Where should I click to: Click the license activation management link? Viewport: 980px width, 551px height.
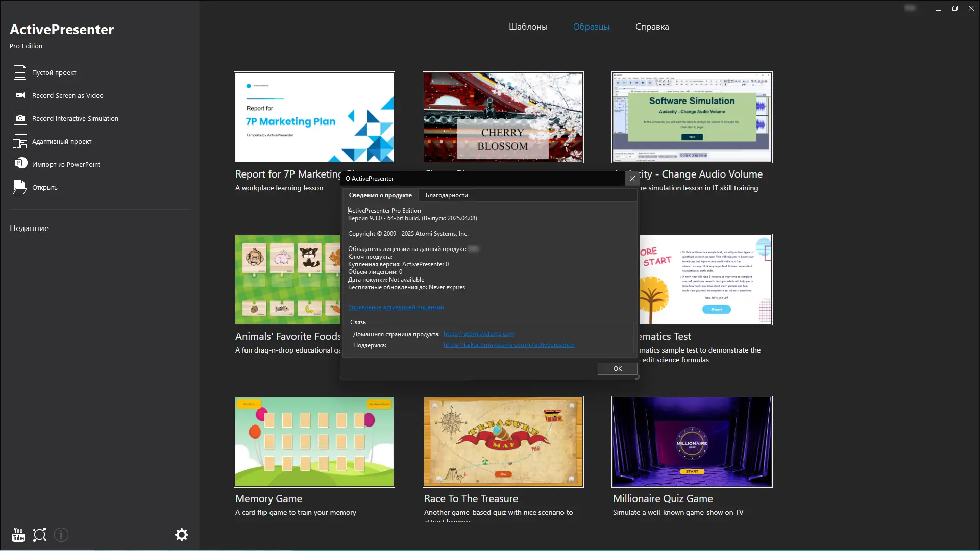(396, 308)
